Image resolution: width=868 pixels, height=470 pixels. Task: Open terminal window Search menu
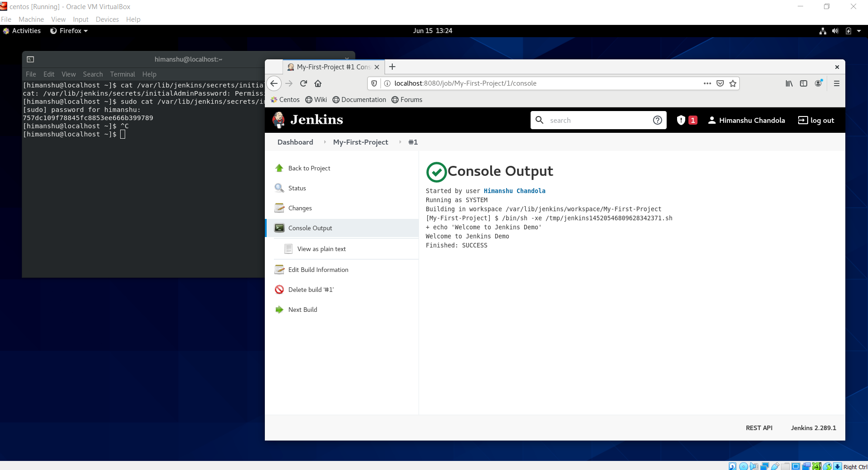click(93, 74)
